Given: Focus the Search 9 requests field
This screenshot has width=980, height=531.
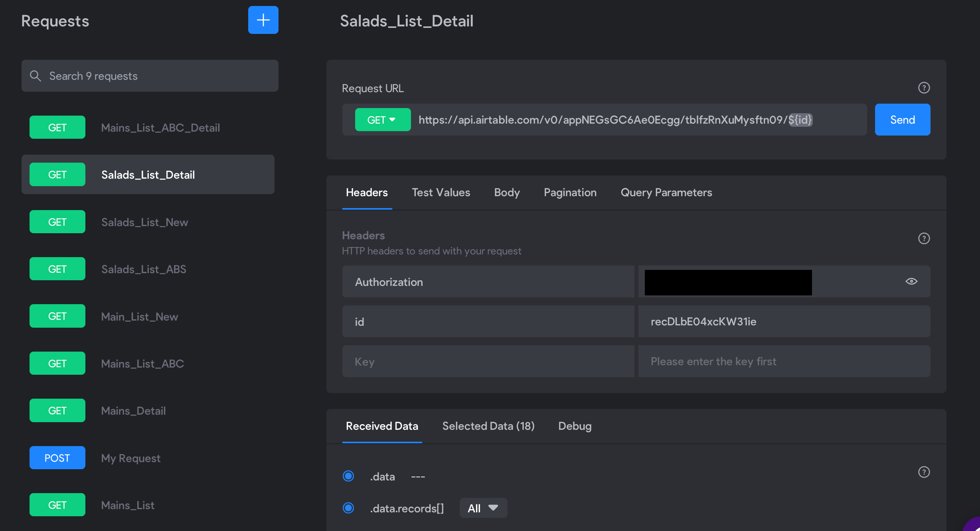Looking at the screenshot, I should coord(150,76).
